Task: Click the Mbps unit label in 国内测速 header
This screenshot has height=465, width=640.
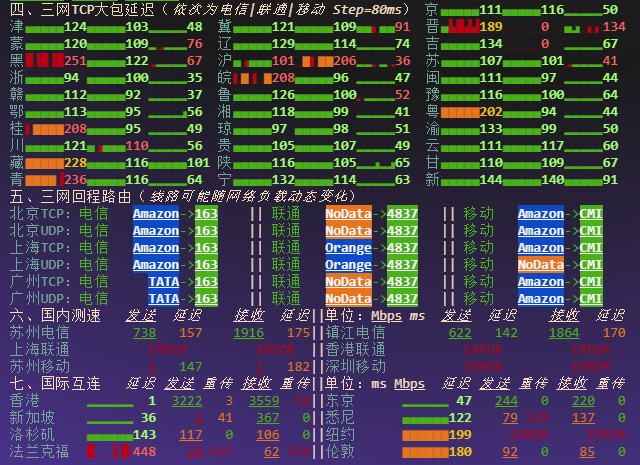Action: 386,316
